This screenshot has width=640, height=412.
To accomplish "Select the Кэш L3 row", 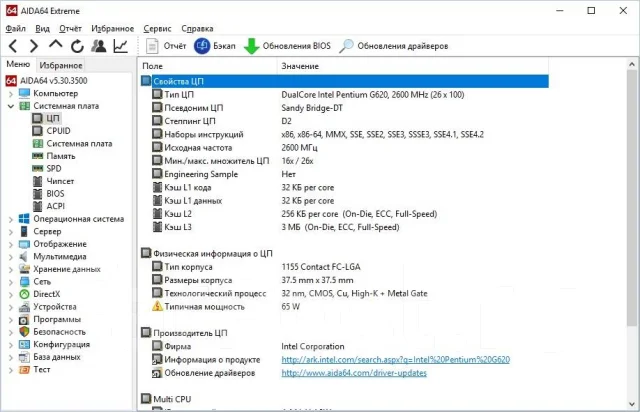I will 344,227.
